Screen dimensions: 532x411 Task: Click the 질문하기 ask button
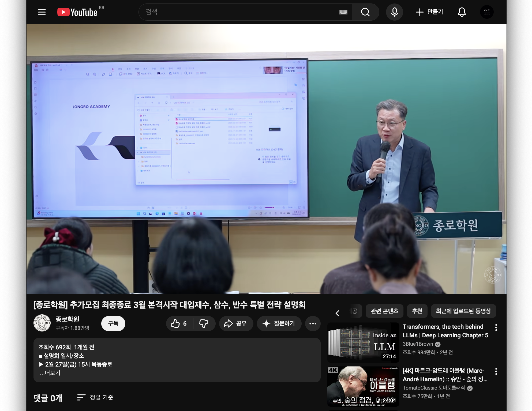click(x=279, y=323)
